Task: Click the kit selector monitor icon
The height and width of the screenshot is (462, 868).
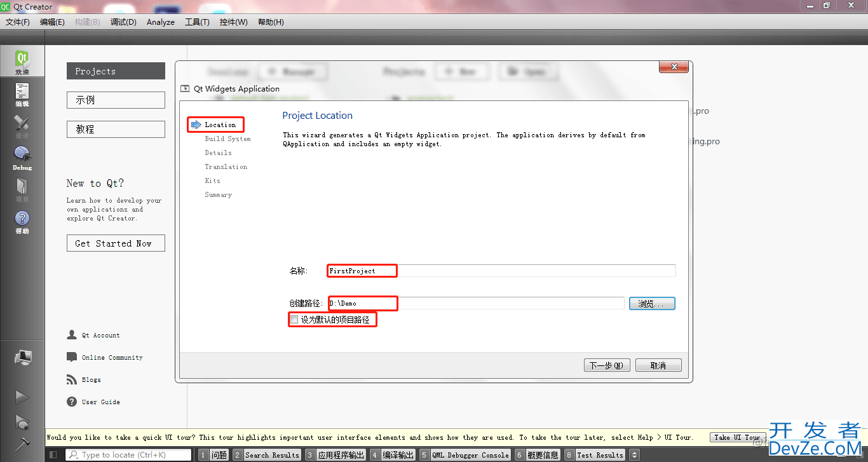Action: pyautogui.click(x=23, y=358)
